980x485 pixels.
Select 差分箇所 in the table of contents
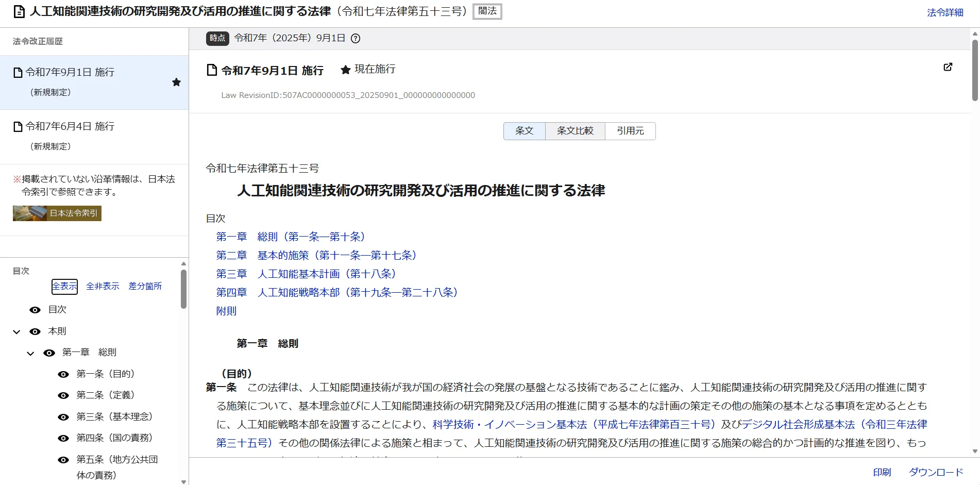pyautogui.click(x=145, y=287)
